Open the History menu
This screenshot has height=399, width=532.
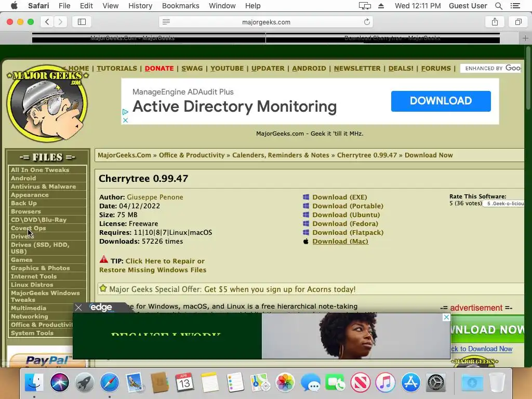coord(140,6)
